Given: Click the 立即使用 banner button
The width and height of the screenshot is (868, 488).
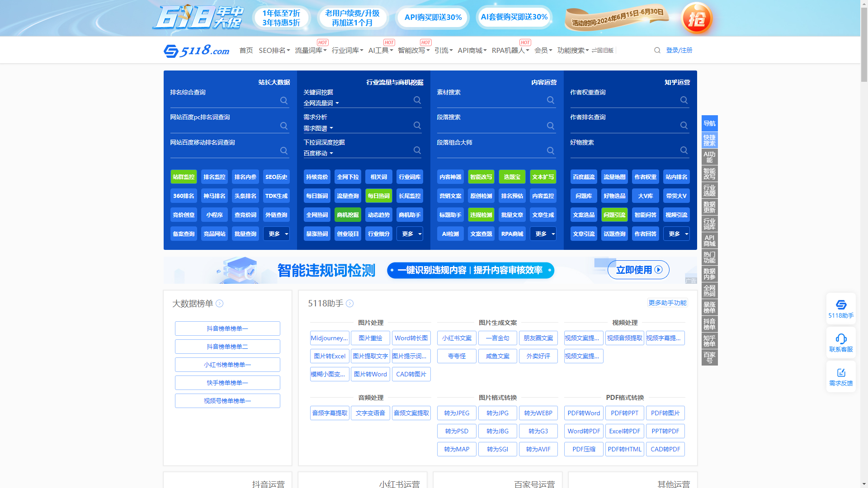Looking at the screenshot, I should pyautogui.click(x=638, y=270).
